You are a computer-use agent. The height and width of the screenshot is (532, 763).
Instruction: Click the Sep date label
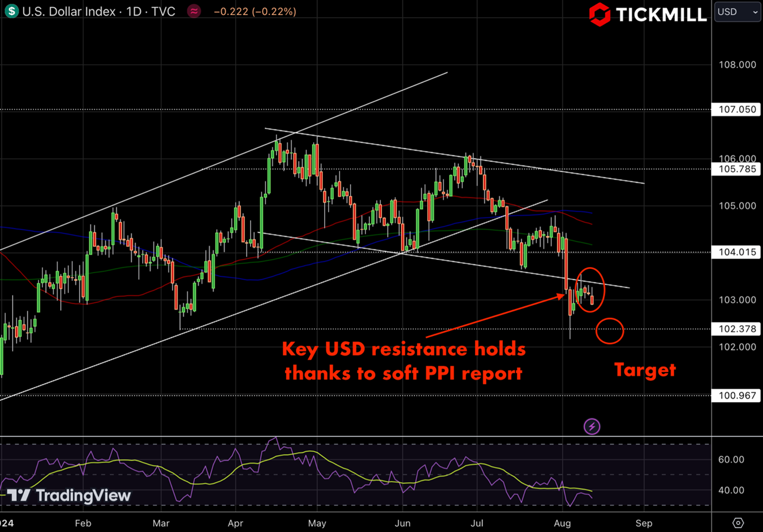pos(644,523)
